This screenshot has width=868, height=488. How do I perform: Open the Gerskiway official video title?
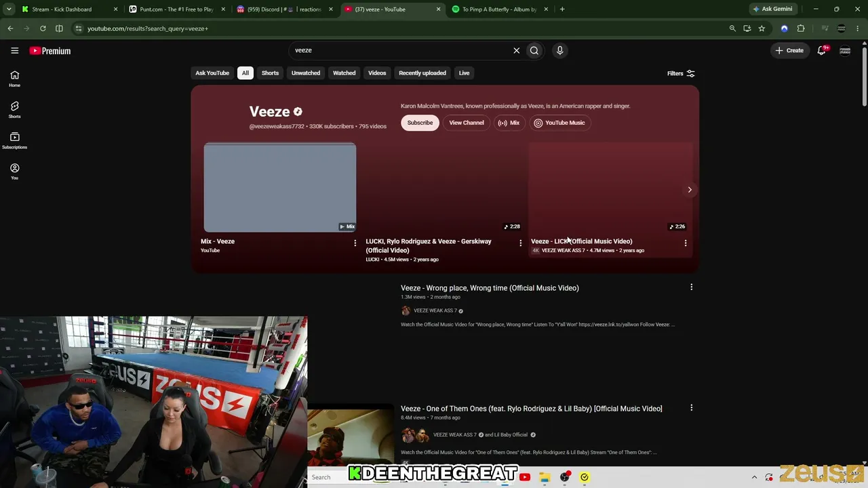tap(429, 245)
